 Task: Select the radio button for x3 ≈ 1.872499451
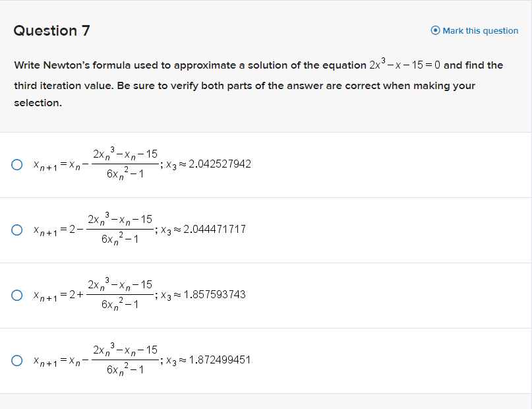coord(16,360)
